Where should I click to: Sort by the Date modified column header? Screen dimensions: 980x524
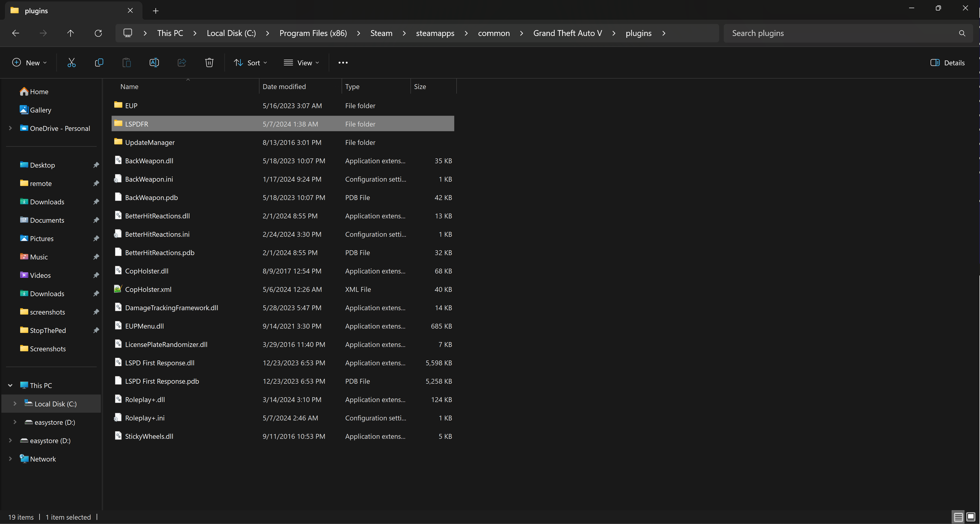284,86
